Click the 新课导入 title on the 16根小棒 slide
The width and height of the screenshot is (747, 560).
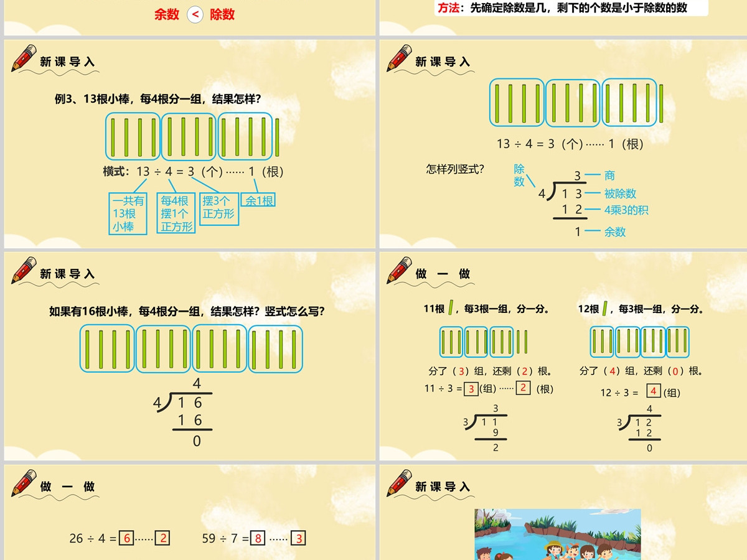67,274
